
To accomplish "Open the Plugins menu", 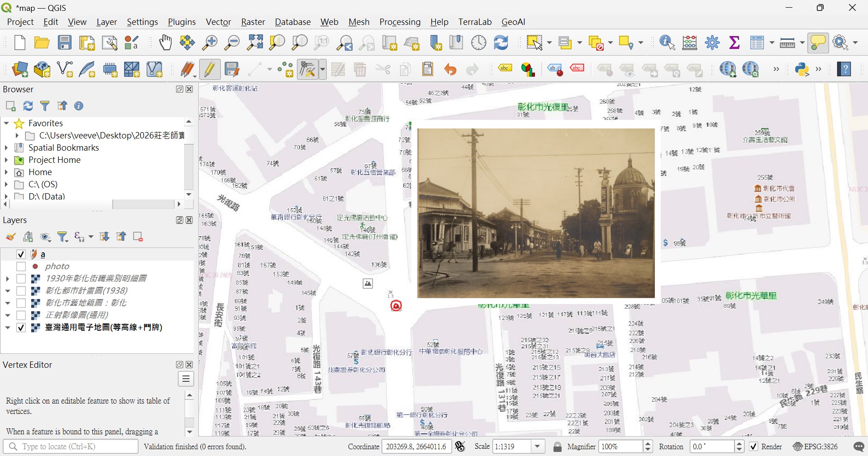I will (x=181, y=22).
